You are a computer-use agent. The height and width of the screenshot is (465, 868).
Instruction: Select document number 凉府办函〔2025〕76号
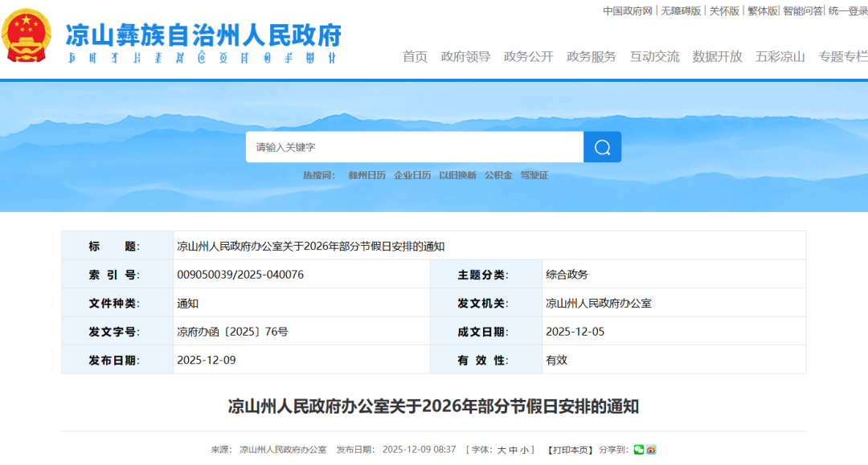click(232, 332)
